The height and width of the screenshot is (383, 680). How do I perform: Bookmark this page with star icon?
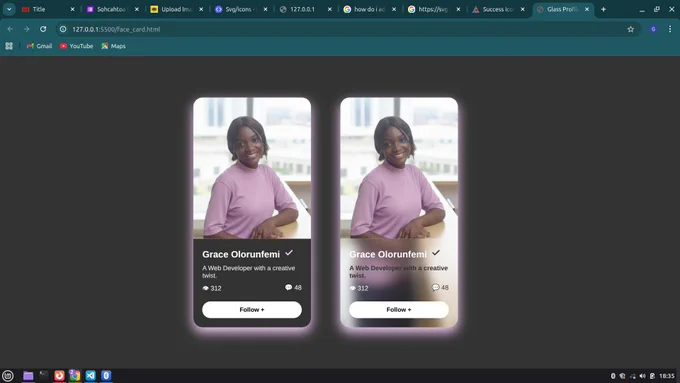631,29
